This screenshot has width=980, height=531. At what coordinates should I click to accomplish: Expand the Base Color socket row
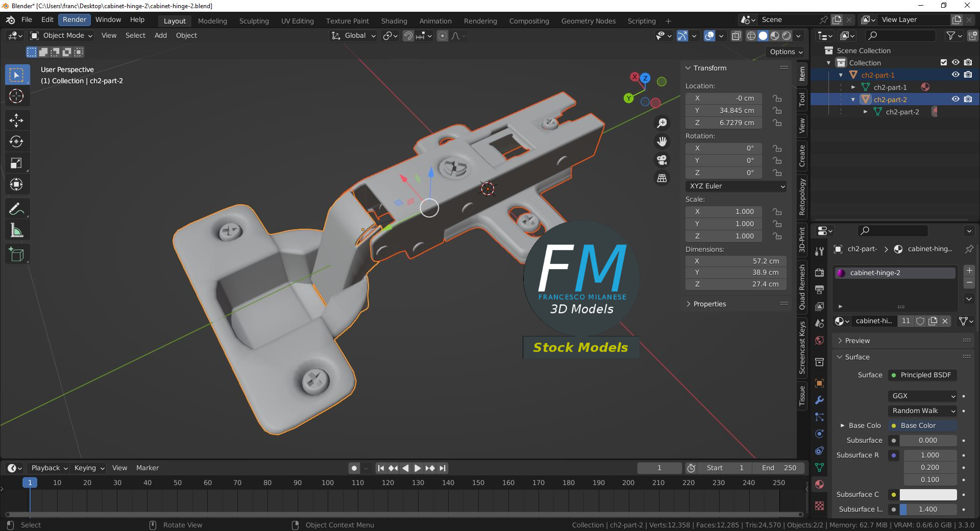(843, 426)
